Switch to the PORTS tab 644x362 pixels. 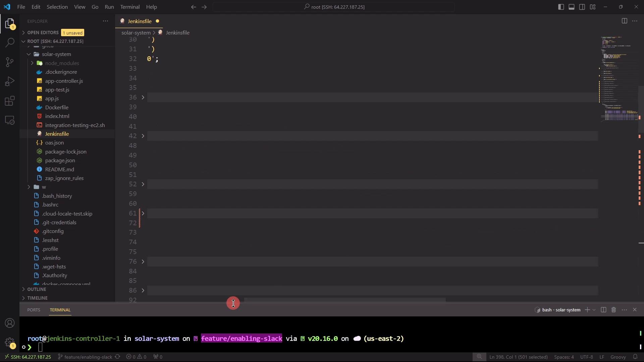pyautogui.click(x=34, y=310)
